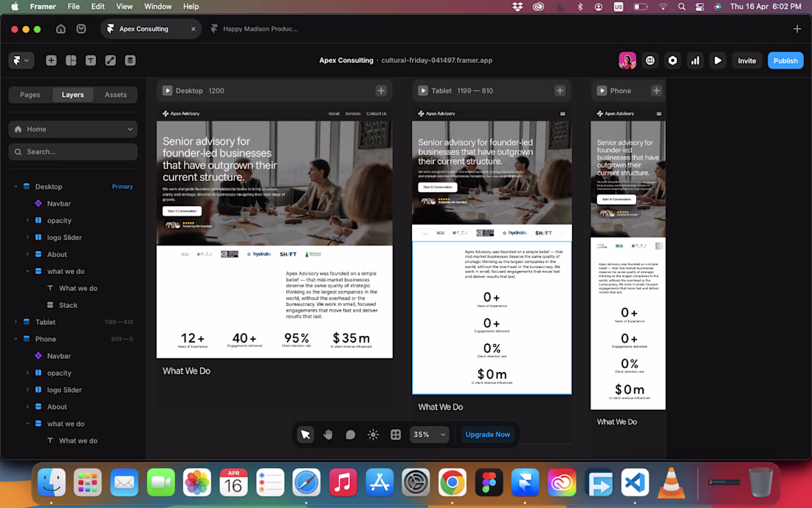Image resolution: width=812 pixels, height=508 pixels.
Task: Click the Upgrade Now link
Action: click(x=487, y=434)
